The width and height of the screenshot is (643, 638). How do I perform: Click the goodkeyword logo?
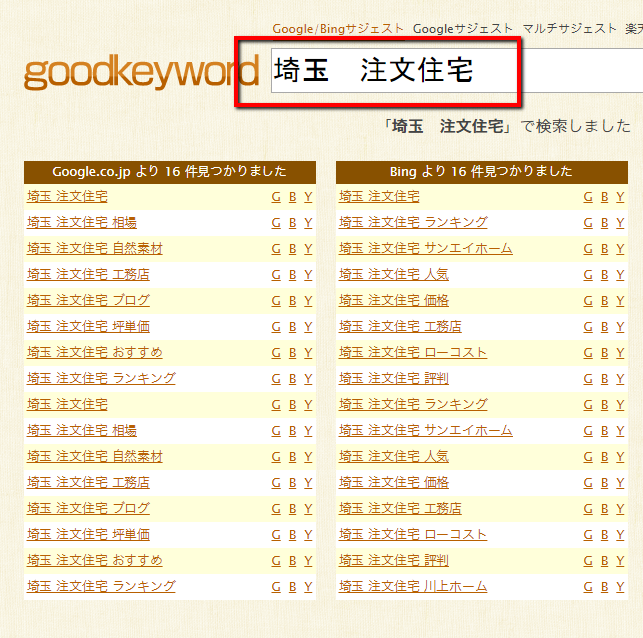coord(140,74)
